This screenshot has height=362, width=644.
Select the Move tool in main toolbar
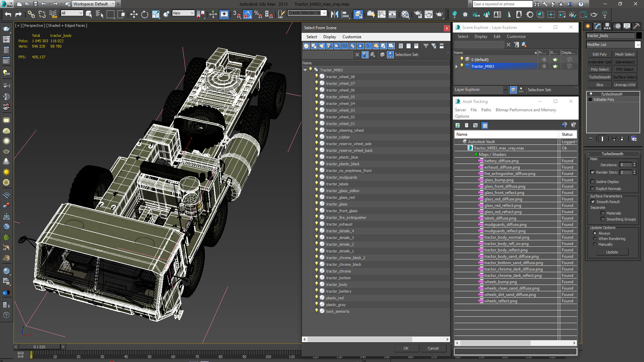click(x=134, y=14)
